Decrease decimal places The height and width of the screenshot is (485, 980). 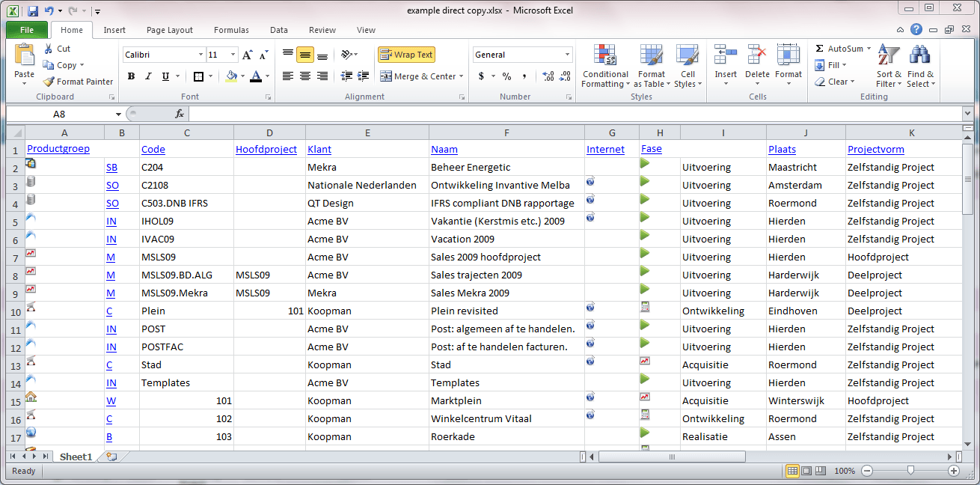click(x=566, y=76)
